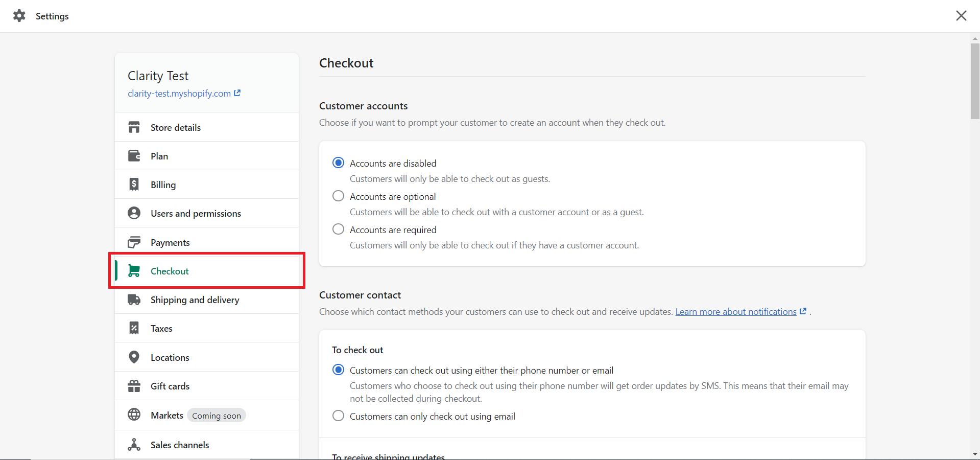Click the Locations pin icon

134,357
